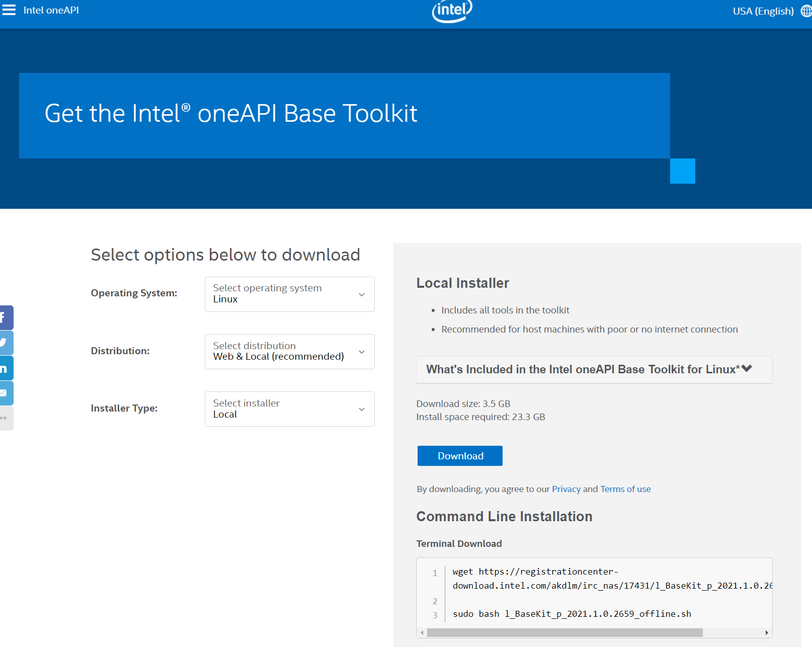Click the Intel oneAPI header link

coord(51,11)
